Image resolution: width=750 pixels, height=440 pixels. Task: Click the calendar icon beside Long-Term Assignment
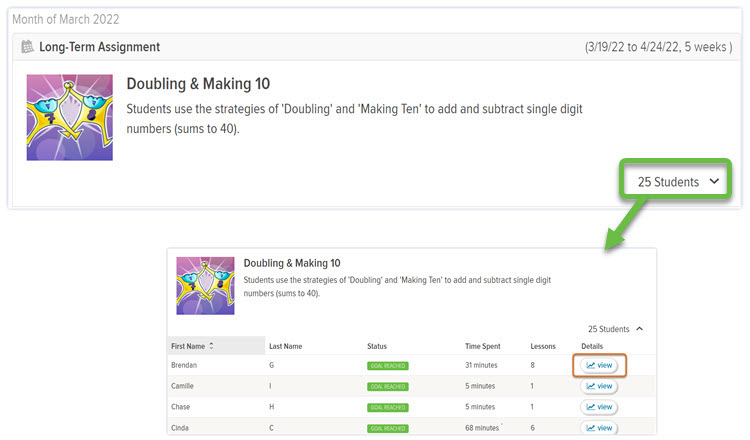pos(27,47)
